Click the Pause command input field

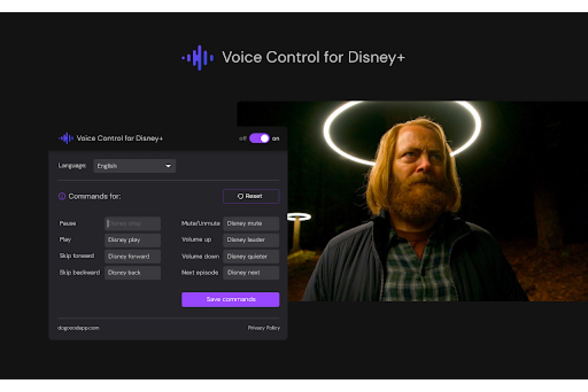132,223
